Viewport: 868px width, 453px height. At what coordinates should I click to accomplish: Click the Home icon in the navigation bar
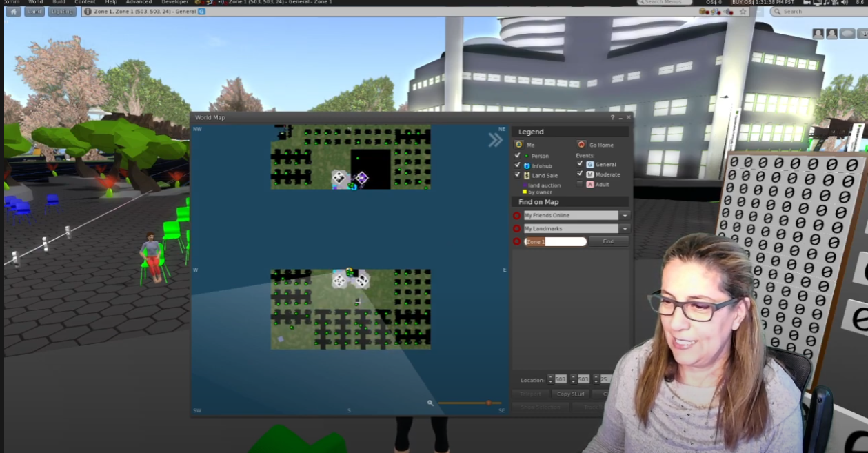[x=14, y=12]
